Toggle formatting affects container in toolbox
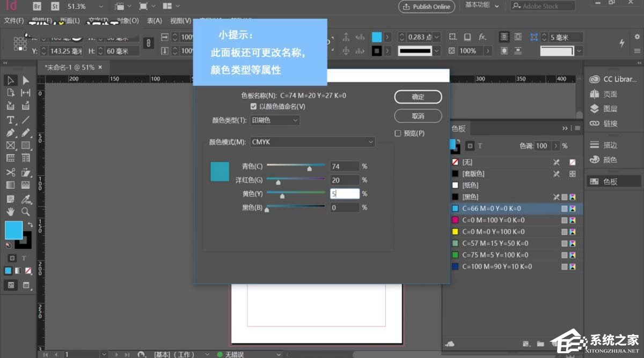The image size is (644, 358). [x=12, y=258]
